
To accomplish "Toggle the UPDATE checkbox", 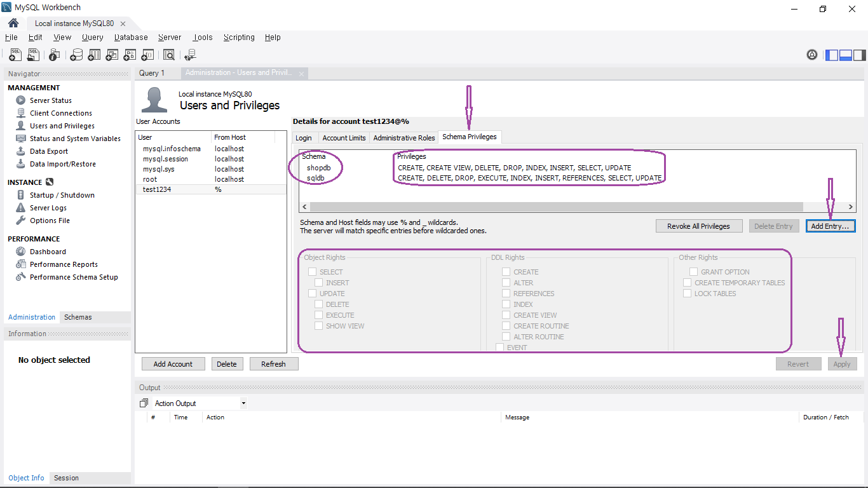I will pos(313,294).
